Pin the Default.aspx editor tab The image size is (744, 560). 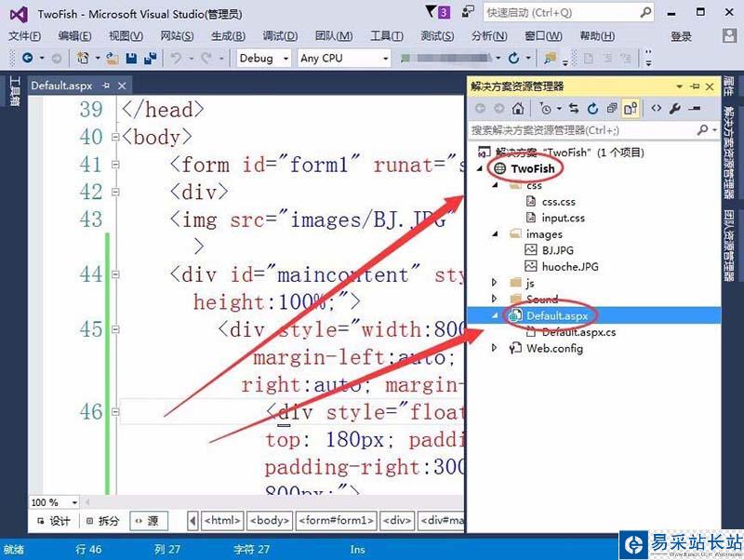point(106,86)
